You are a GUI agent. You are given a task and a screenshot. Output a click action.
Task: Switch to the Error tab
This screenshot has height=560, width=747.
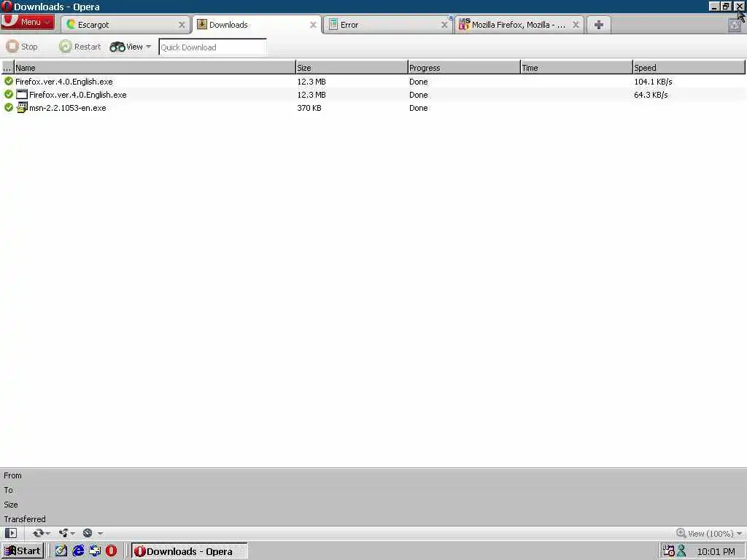(388, 25)
